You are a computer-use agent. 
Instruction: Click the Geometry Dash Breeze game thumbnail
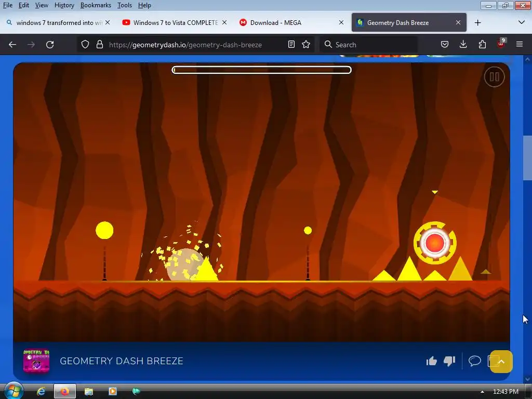coord(36,361)
